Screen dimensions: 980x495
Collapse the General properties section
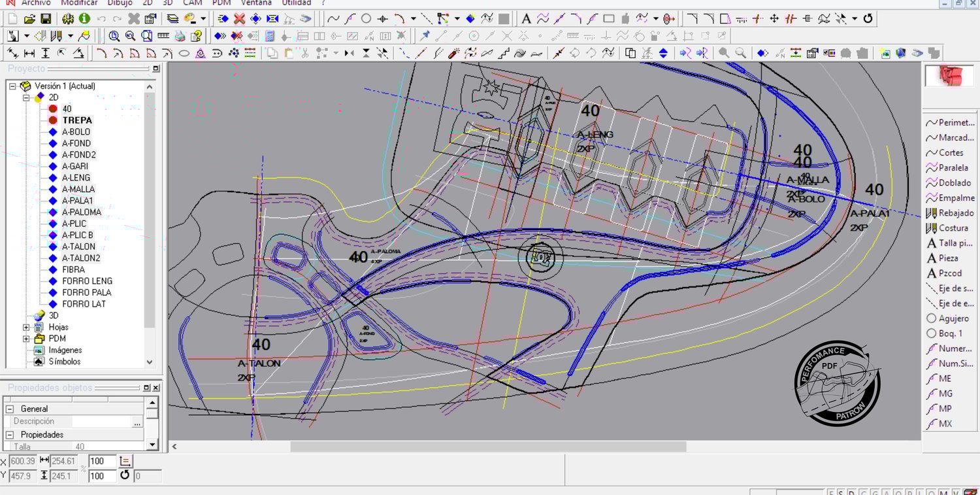[10, 409]
